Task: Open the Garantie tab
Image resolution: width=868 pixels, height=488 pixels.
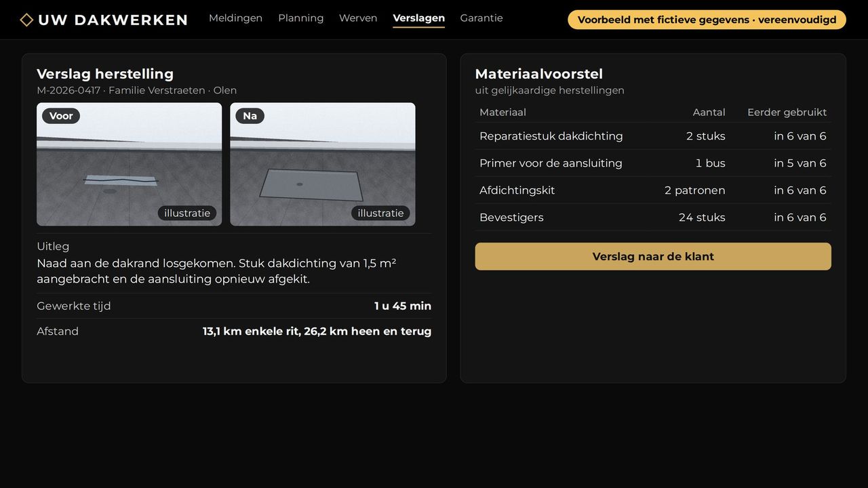Action: pos(481,18)
